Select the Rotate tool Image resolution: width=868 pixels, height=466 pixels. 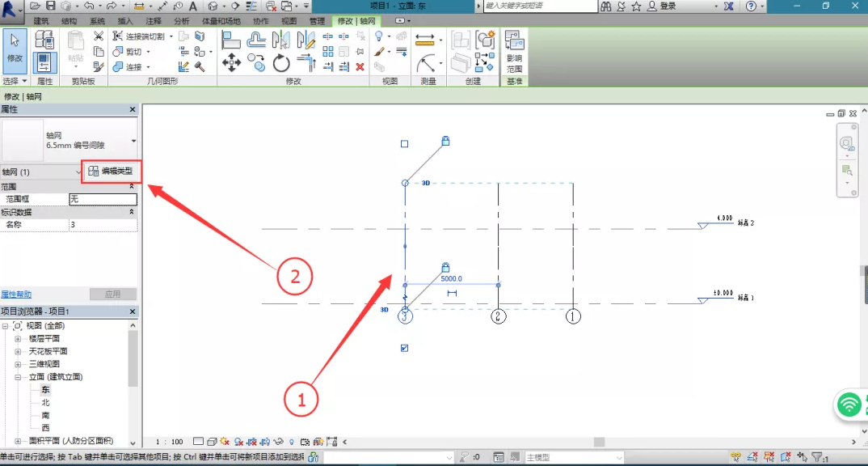pos(280,62)
